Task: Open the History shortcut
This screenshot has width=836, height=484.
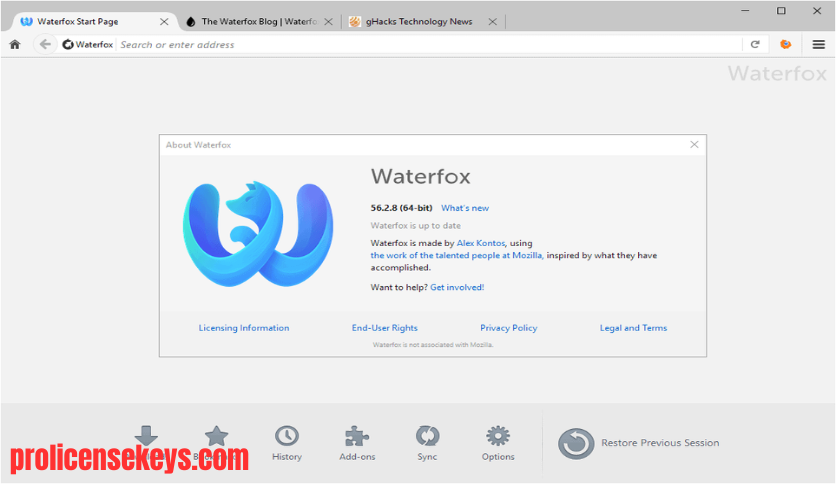Action: click(287, 443)
